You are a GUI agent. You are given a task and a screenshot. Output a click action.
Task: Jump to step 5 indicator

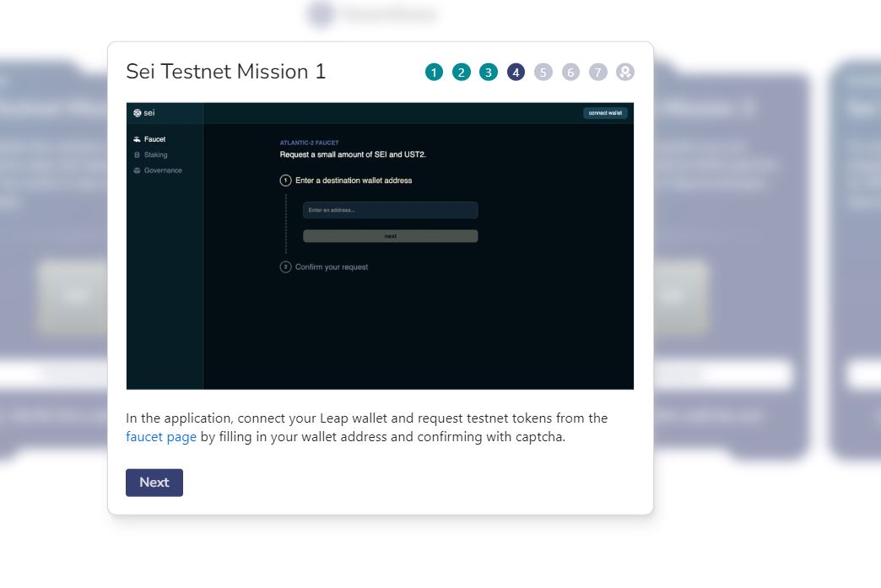coord(543,72)
